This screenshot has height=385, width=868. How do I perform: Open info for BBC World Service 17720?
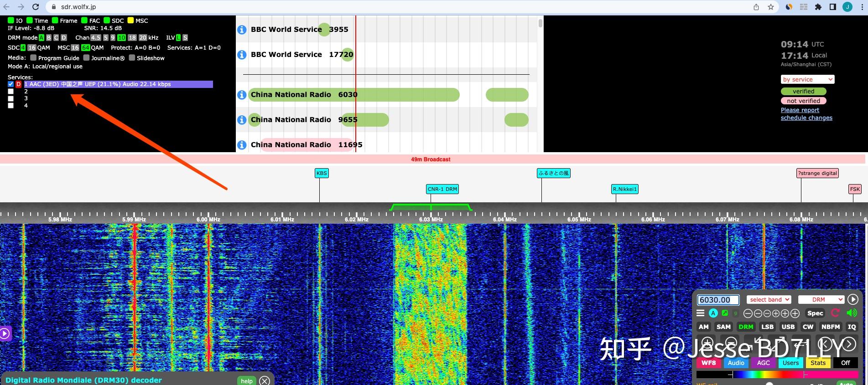point(242,55)
